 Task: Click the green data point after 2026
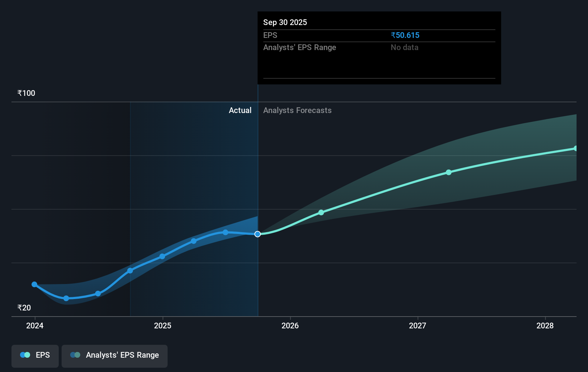coord(321,212)
